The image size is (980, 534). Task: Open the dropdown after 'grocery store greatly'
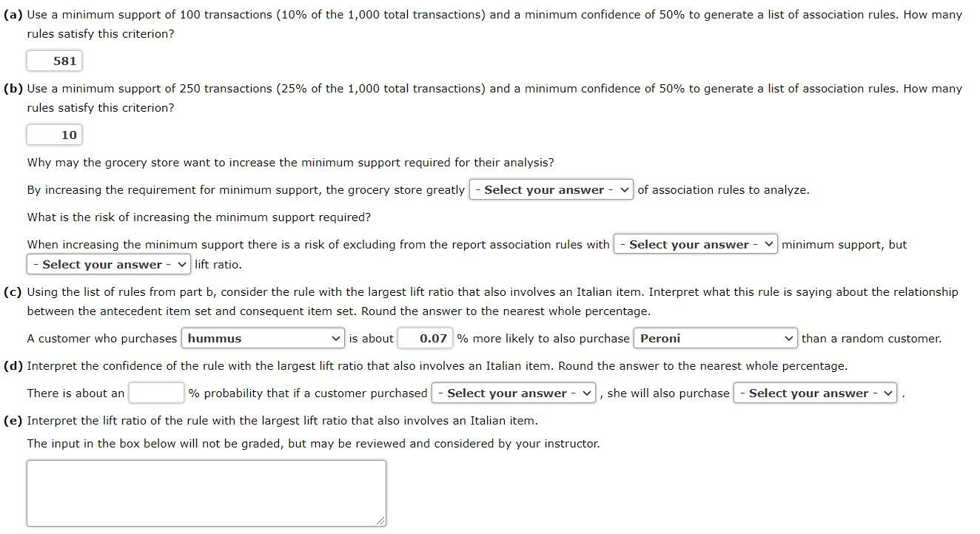tap(550, 190)
